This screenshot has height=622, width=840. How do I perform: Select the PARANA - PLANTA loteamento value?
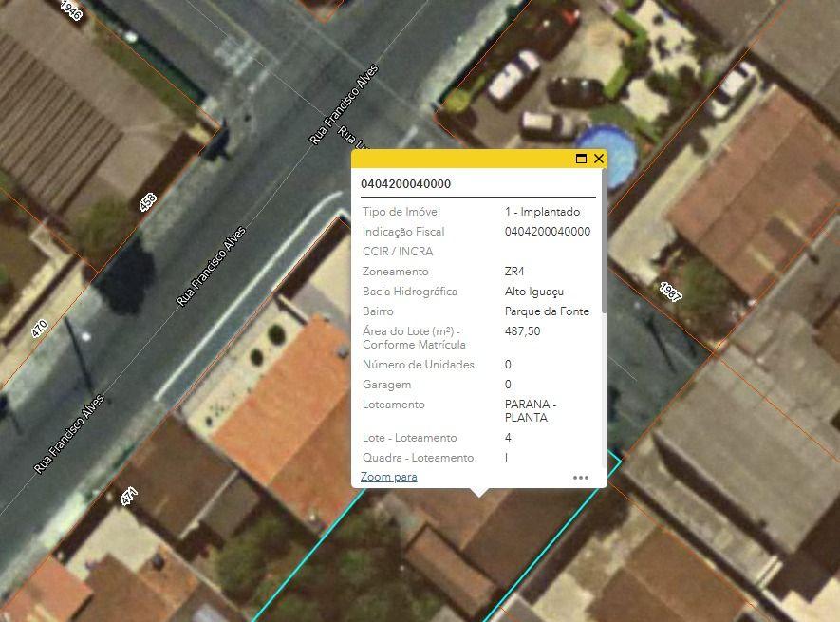tap(529, 410)
